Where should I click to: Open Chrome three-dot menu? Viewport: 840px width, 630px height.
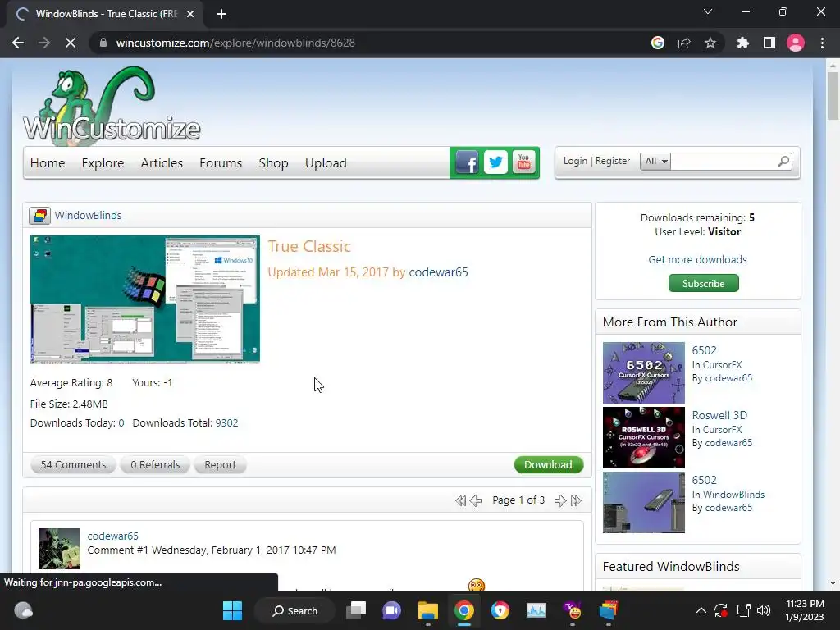pyautogui.click(x=822, y=43)
